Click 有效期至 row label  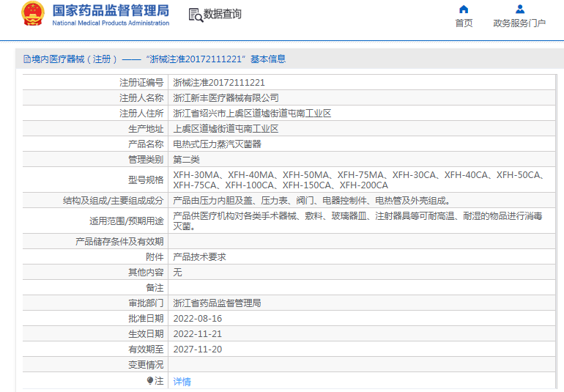(146, 350)
